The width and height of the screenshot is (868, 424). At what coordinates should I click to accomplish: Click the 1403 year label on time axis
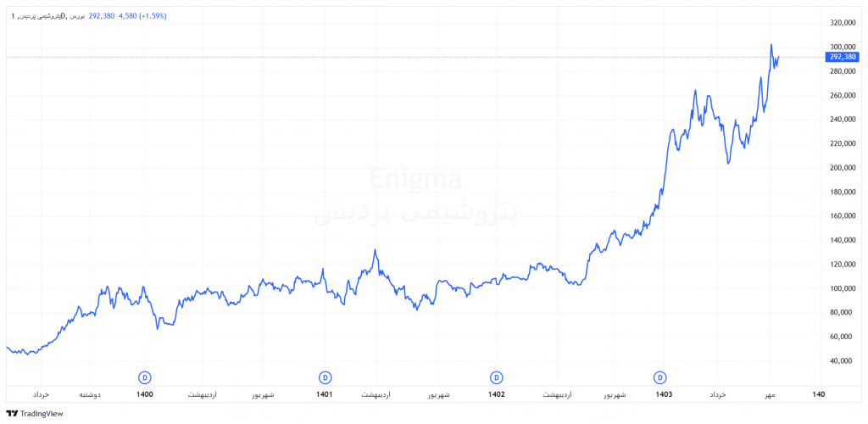[664, 395]
